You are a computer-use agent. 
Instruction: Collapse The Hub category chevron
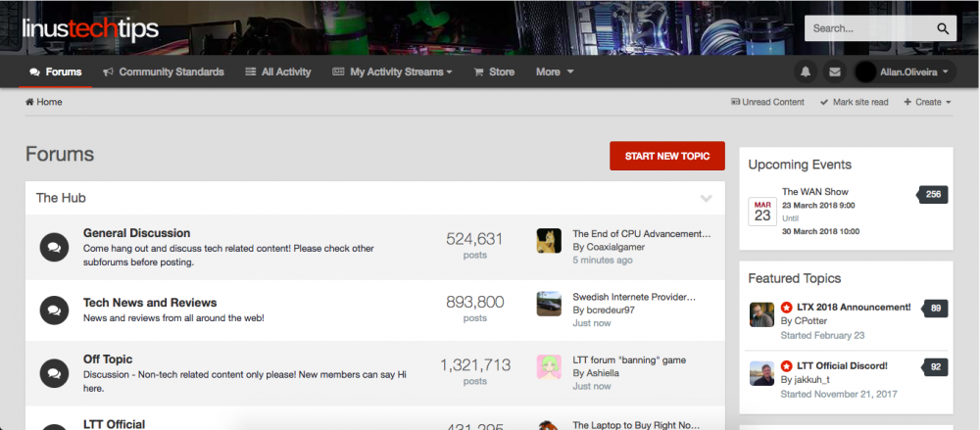point(707,199)
